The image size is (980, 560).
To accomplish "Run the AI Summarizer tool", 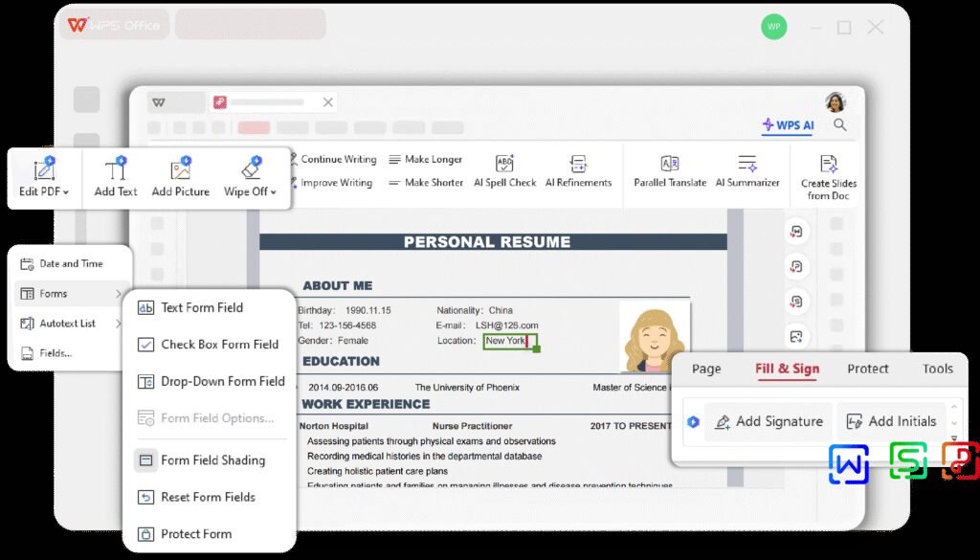I will (x=747, y=165).
